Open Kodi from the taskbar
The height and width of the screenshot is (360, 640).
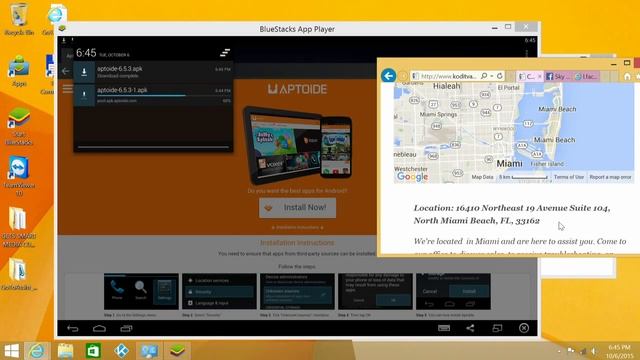tap(121, 351)
